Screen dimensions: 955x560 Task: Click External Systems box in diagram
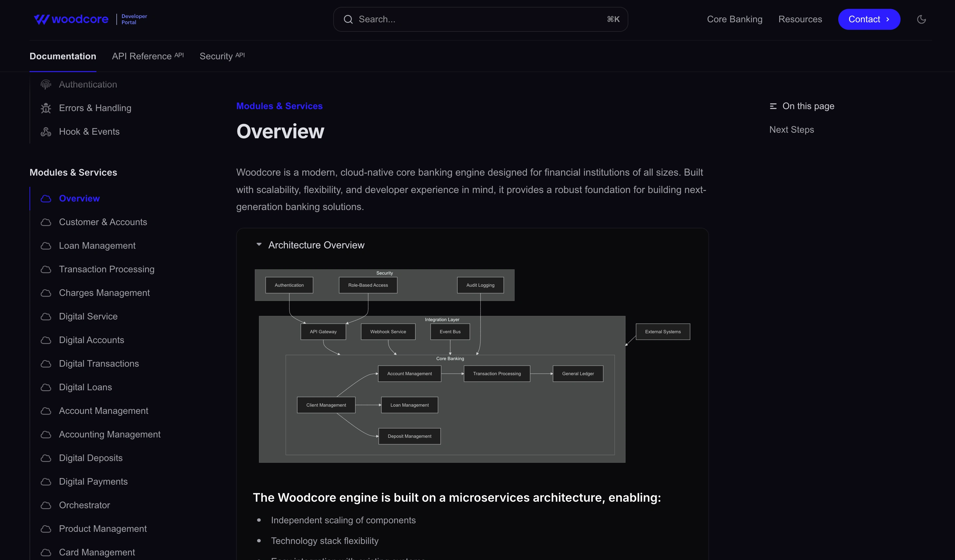click(x=663, y=332)
